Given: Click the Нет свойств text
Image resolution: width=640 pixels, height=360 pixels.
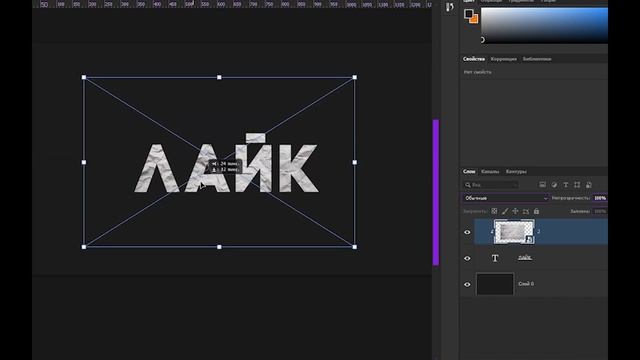Looking at the screenshot, I should [x=477, y=72].
